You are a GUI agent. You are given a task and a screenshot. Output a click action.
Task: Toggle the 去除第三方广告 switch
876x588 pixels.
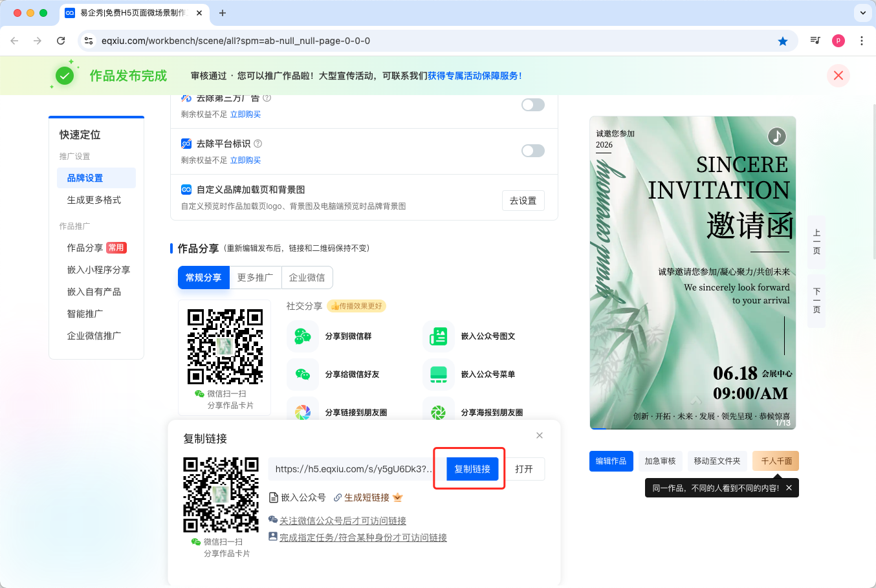[533, 105]
